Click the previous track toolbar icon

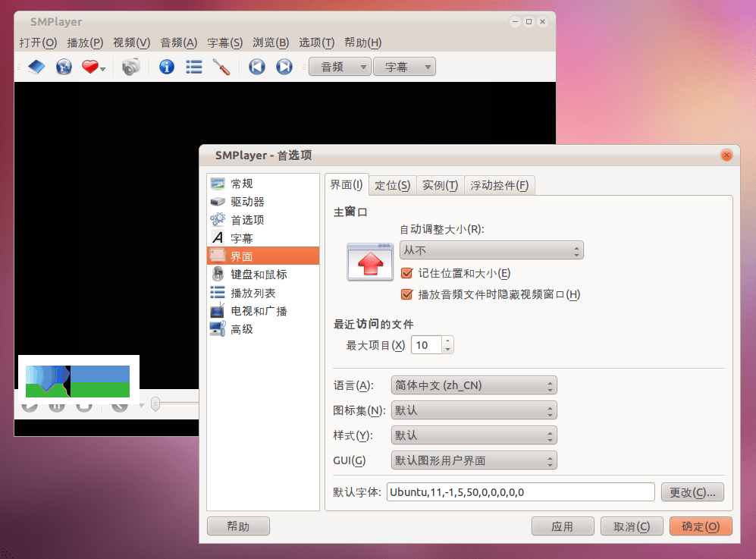257,67
